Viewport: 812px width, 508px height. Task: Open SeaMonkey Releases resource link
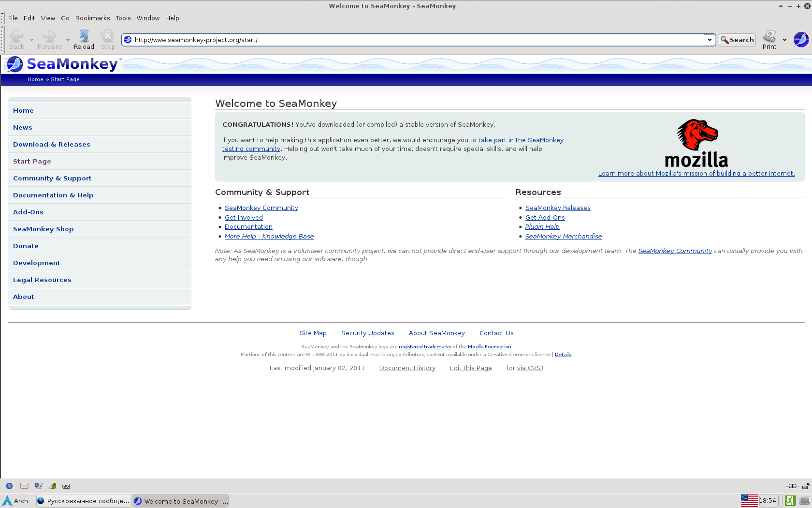558,208
